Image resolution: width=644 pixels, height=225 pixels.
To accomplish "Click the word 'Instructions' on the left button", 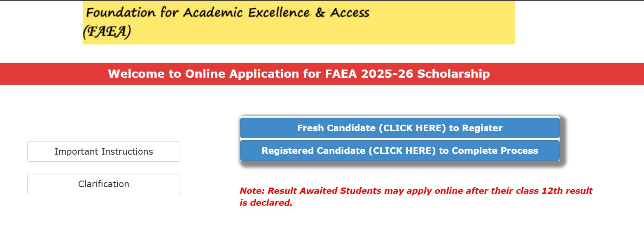I will pos(128,151).
